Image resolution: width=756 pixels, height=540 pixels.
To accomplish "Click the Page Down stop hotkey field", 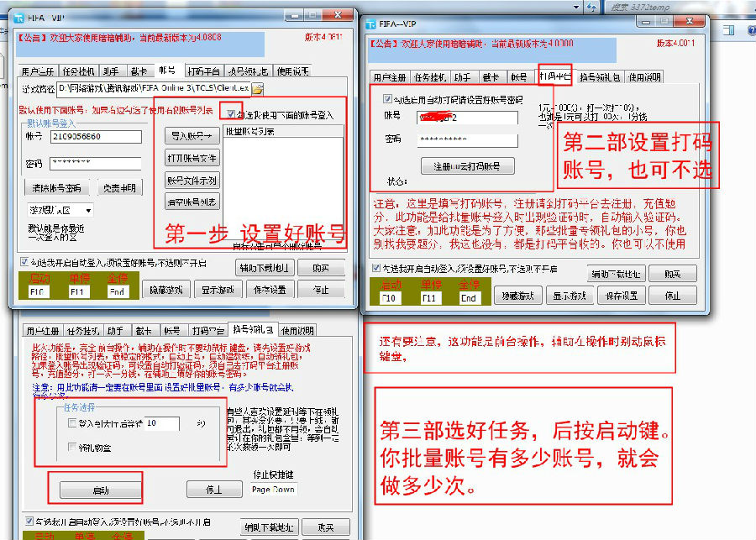I will (x=273, y=490).
